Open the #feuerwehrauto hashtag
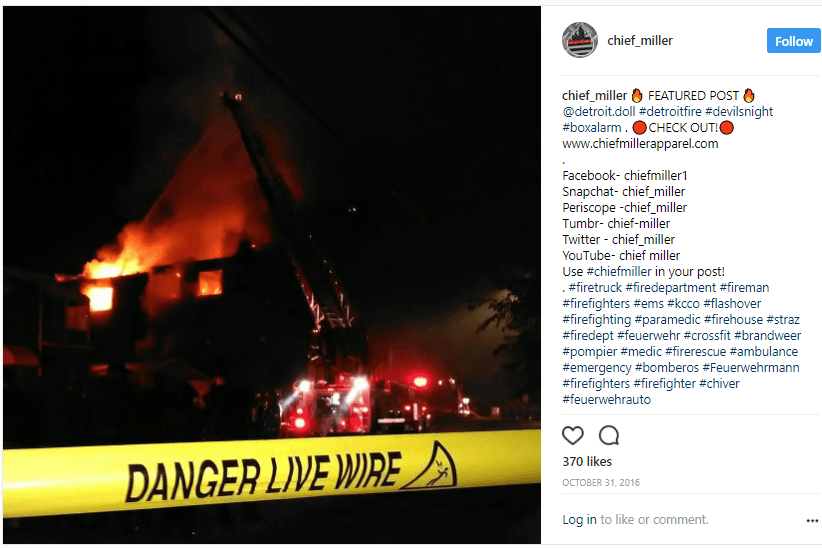This screenshot has height=548, width=822. tap(607, 400)
